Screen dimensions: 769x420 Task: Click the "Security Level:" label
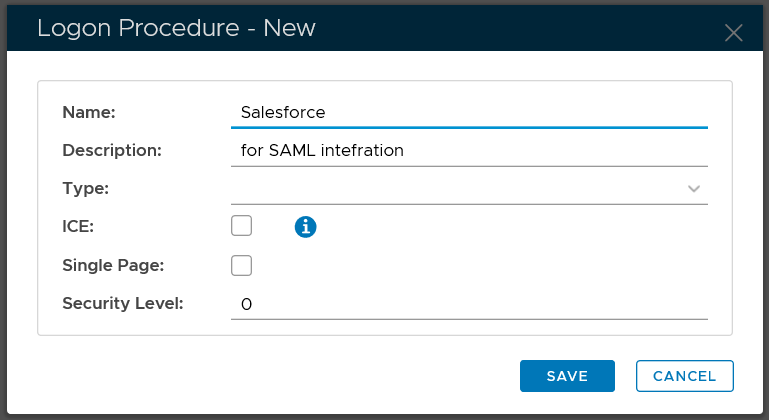coord(123,302)
